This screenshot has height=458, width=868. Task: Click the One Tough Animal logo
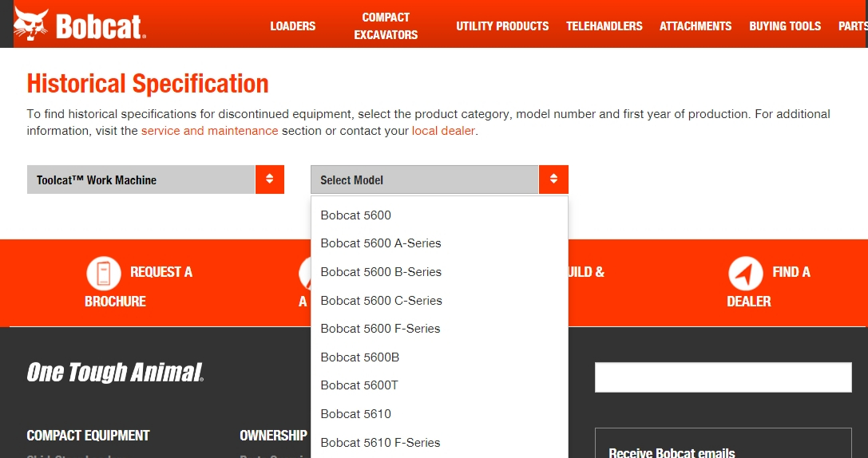pos(115,373)
